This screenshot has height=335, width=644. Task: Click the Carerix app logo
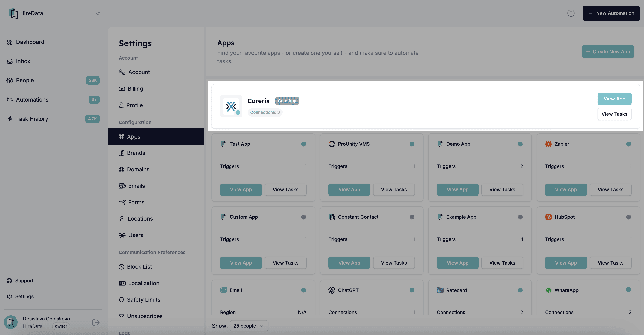[x=231, y=106]
